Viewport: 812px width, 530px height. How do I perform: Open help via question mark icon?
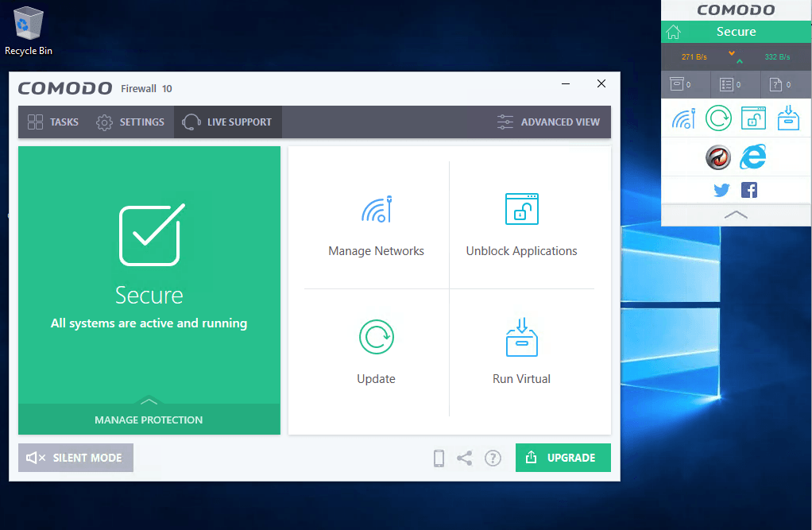click(x=493, y=458)
